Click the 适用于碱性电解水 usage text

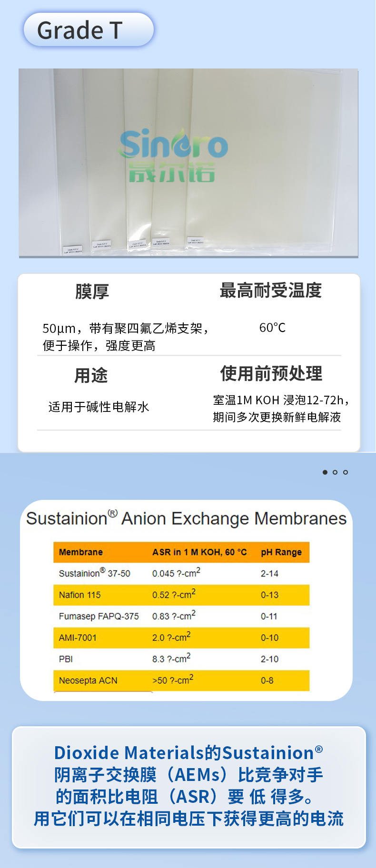99,407
